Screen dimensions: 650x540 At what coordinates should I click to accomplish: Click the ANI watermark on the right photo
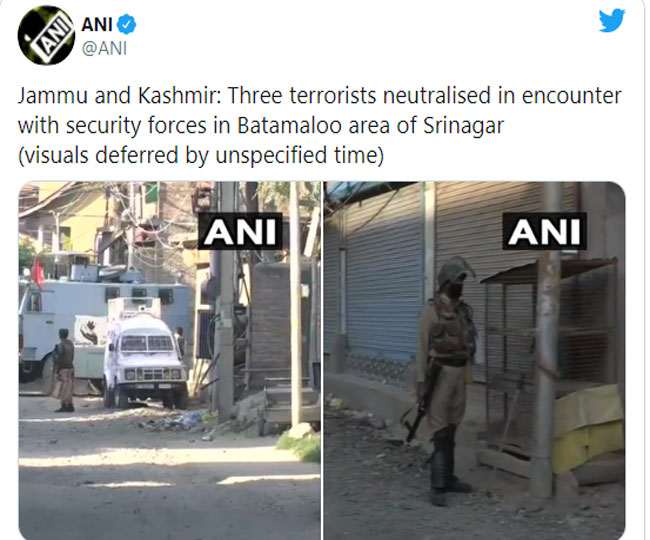[544, 231]
